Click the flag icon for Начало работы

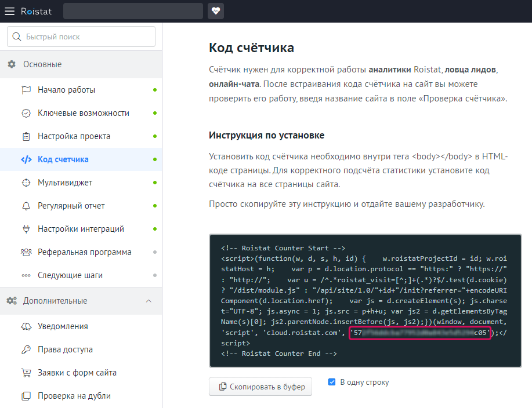click(x=26, y=90)
